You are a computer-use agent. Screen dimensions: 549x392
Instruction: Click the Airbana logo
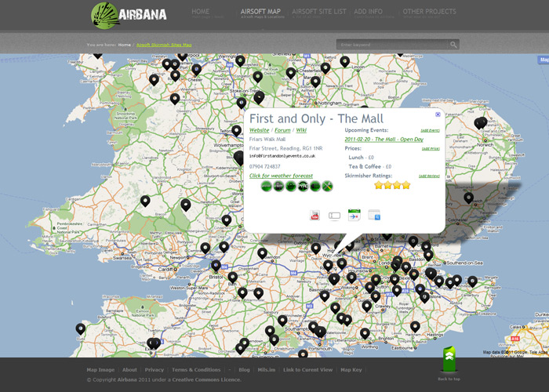129,14
